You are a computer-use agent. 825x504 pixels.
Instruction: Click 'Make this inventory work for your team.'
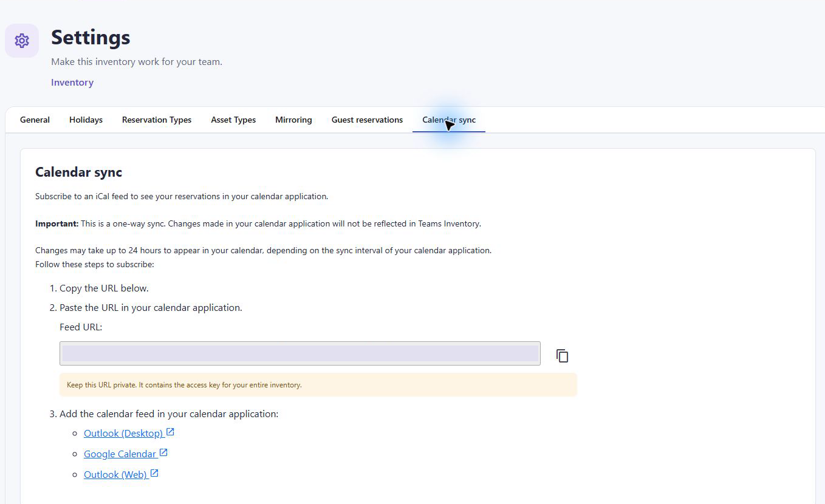[137, 62]
